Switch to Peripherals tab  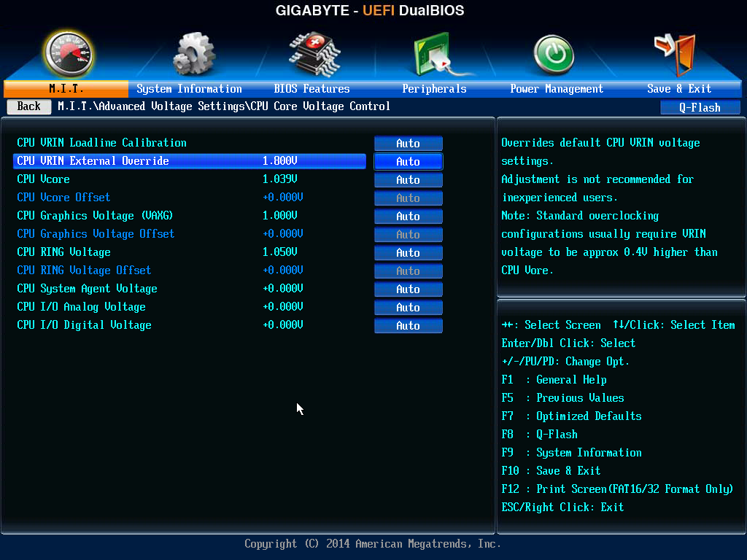pyautogui.click(x=434, y=88)
